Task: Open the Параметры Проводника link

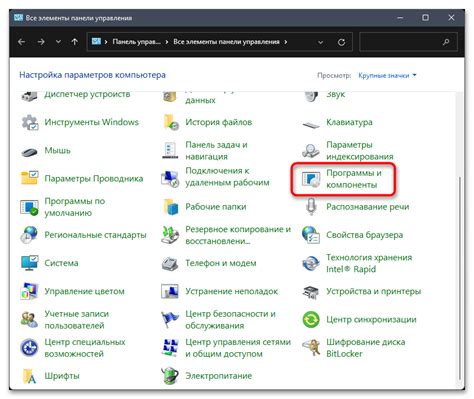Action: pos(94,179)
